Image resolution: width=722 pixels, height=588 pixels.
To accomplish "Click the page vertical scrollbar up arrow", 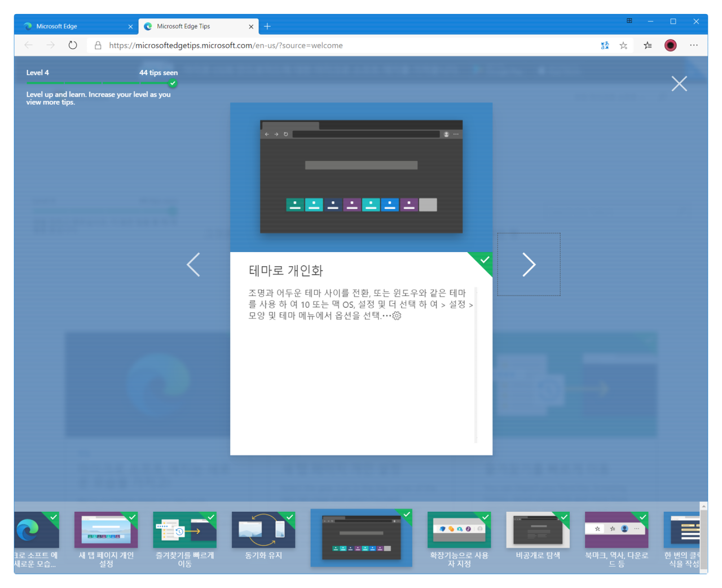I will (703, 506).
